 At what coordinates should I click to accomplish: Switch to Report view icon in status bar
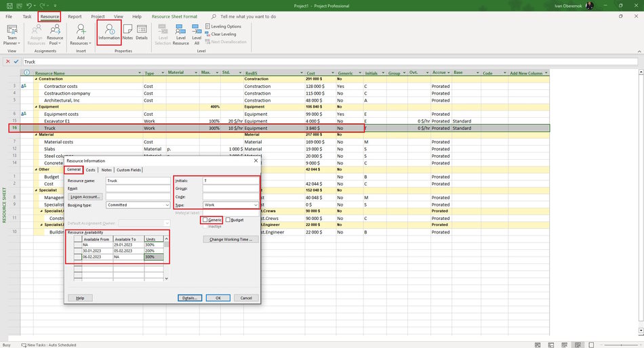click(591, 345)
